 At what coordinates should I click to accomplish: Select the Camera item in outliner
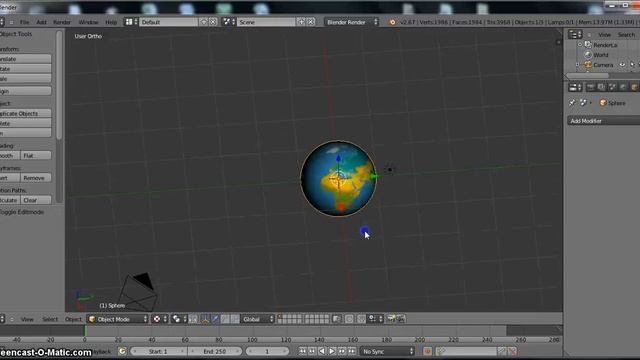pos(603,65)
